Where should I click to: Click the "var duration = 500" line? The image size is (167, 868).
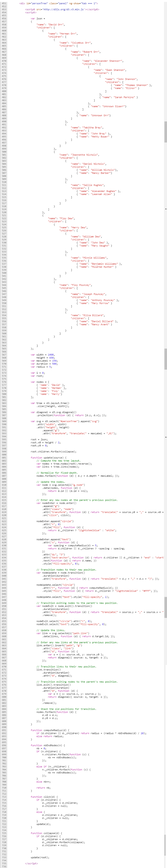(x=44, y=364)
